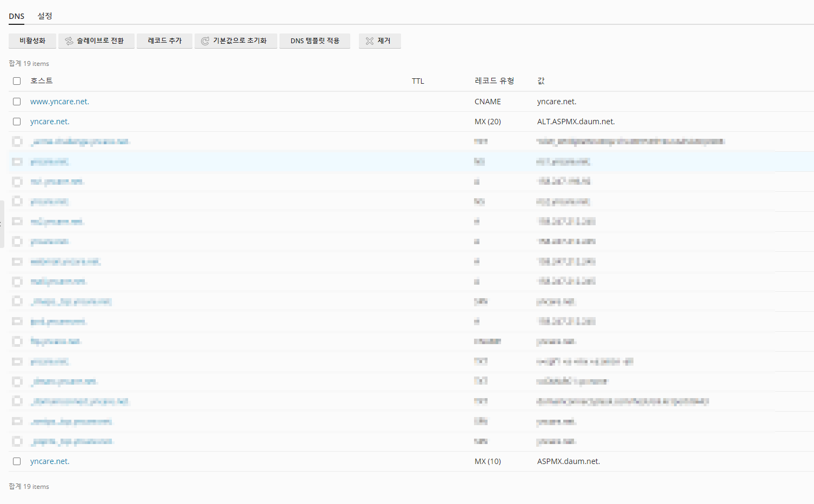The width and height of the screenshot is (814, 504).
Task: Click 레코드 추가 to add a record
Action: tap(164, 41)
